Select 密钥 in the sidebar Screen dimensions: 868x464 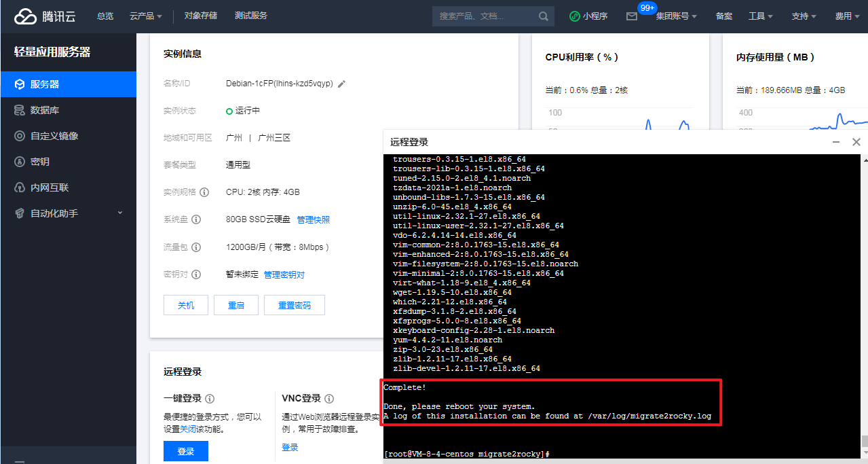coord(68,162)
